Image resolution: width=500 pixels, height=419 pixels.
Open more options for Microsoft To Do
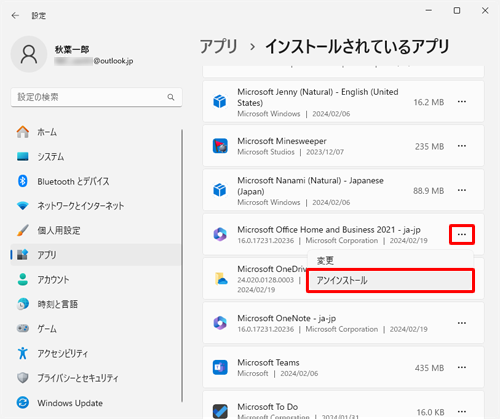coord(462,412)
